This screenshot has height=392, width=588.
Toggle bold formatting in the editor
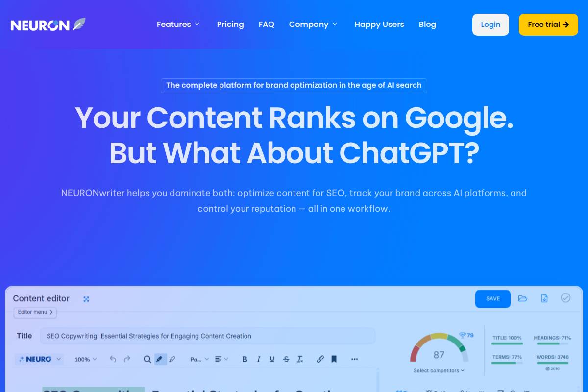tap(245, 359)
